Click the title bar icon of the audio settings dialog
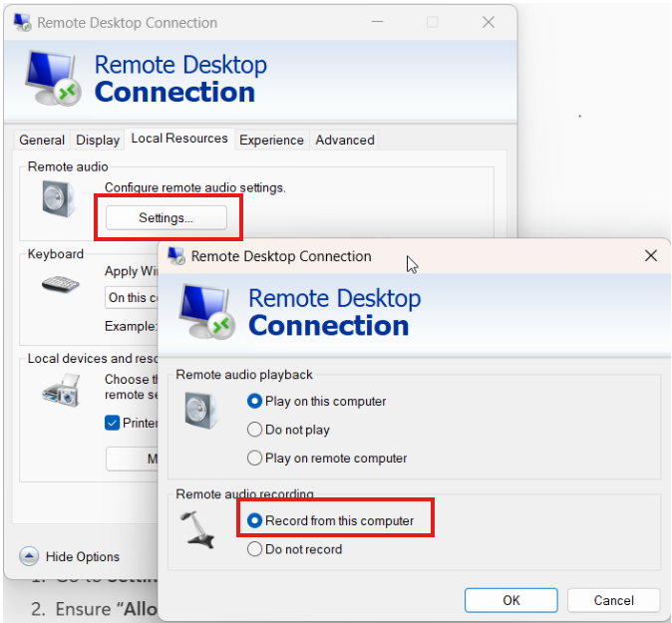This screenshot has width=672, height=623. point(176,256)
